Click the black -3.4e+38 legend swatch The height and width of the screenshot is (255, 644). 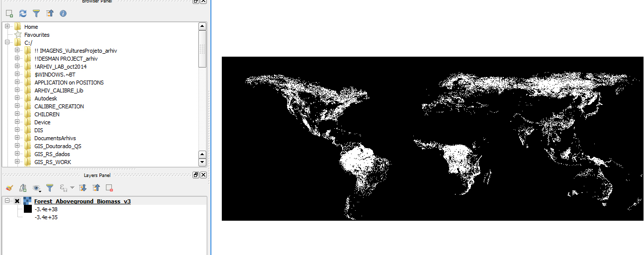(x=28, y=209)
